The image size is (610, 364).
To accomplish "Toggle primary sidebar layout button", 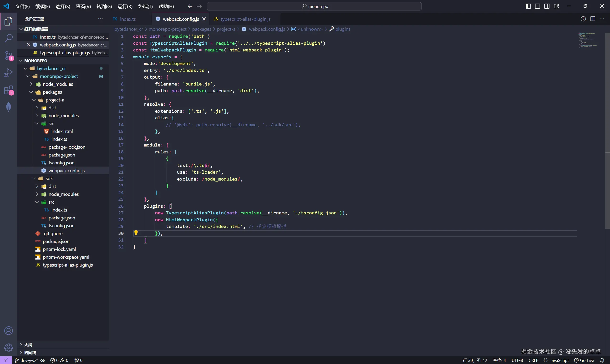I will [x=528, y=6].
